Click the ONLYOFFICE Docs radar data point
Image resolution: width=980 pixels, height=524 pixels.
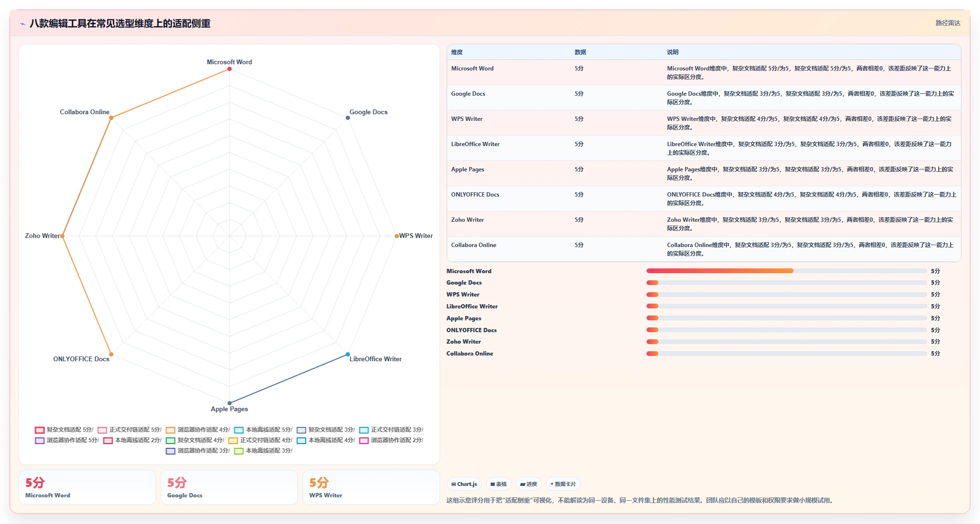coord(111,354)
